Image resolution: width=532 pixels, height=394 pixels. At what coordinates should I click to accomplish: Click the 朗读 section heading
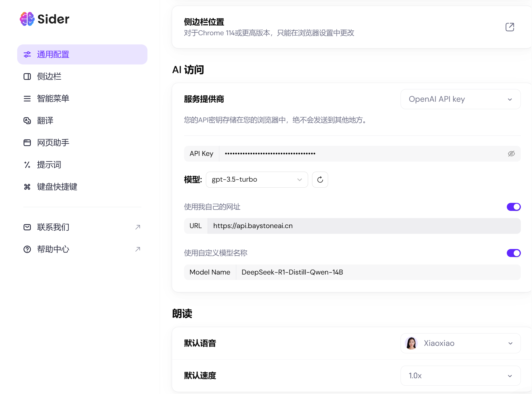(x=182, y=313)
